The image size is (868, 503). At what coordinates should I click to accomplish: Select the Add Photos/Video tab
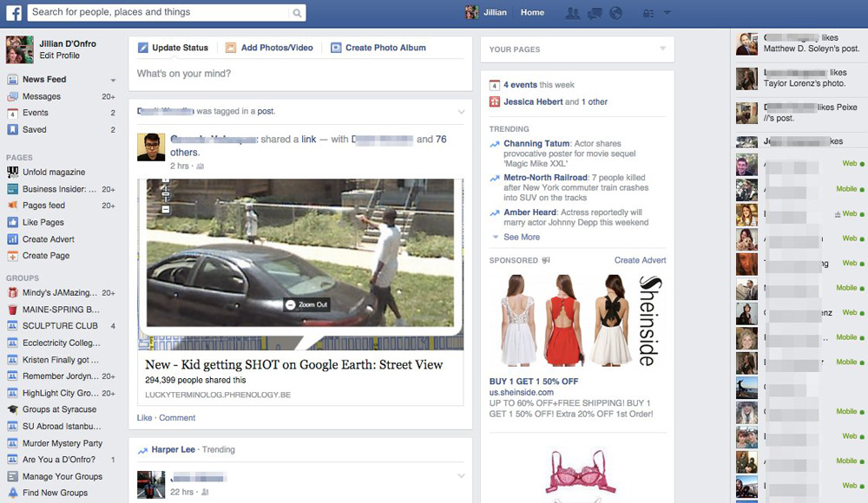click(269, 48)
